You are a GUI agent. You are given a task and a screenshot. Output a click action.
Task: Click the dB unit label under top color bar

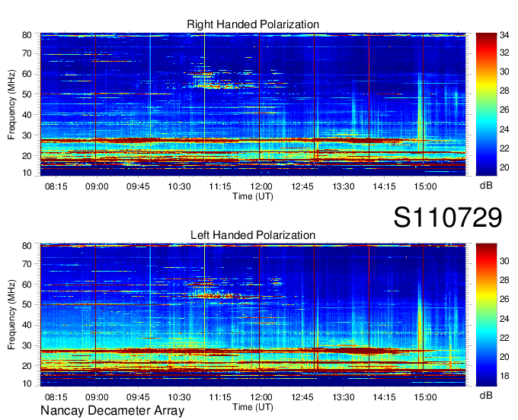486,186
